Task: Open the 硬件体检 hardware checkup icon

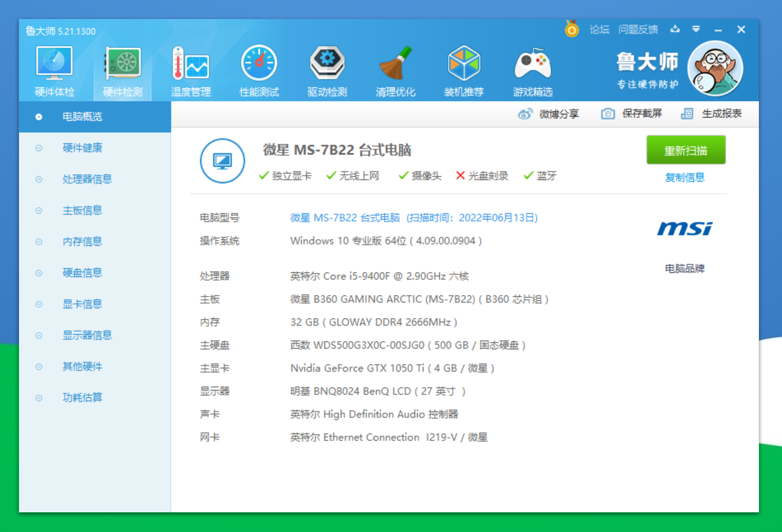Action: point(55,71)
